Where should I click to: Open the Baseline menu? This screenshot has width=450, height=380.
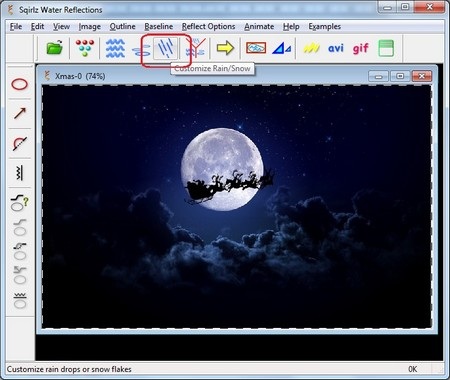coord(159,26)
